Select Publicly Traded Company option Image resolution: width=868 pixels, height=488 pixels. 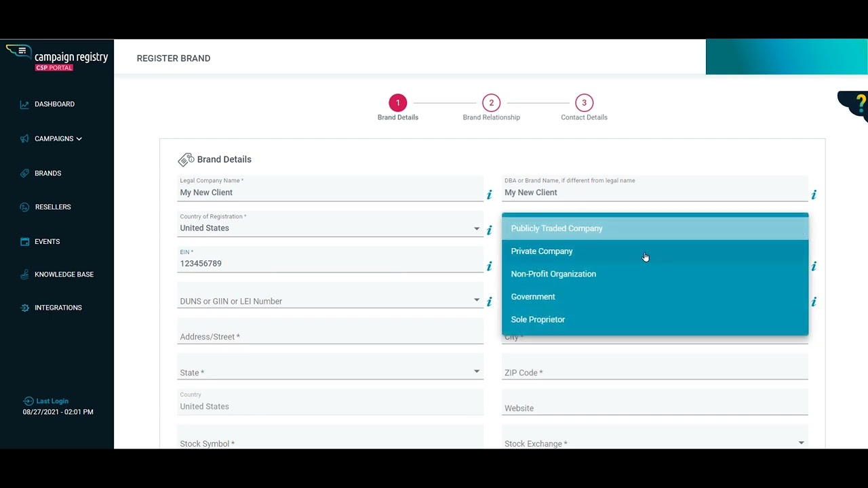pyautogui.click(x=655, y=228)
